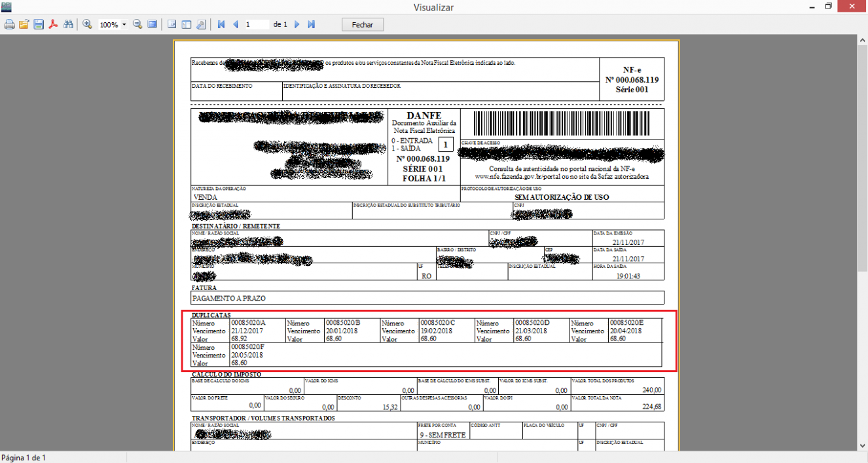This screenshot has width=868, height=463.
Task: Click invoice total value 224,68
Action: tap(652, 406)
